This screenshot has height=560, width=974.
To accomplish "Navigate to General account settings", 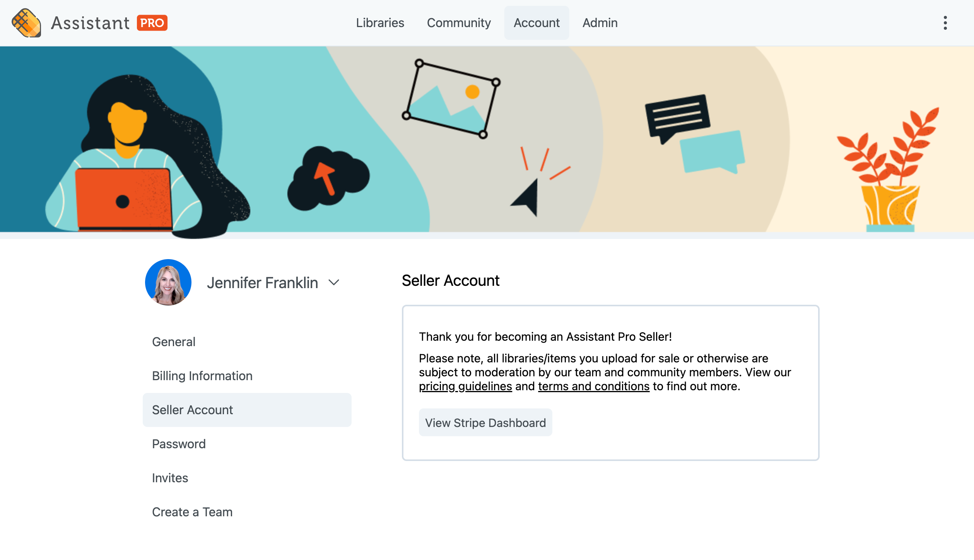I will pyautogui.click(x=173, y=341).
